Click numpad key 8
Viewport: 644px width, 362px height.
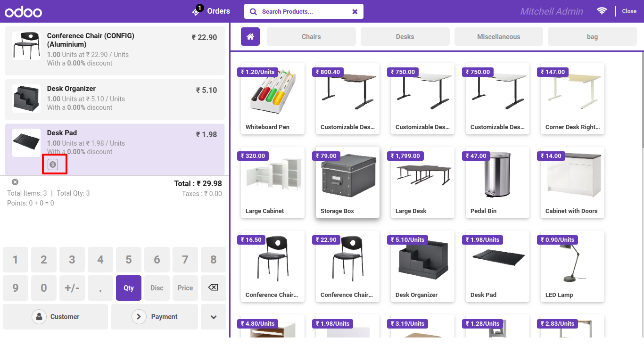[214, 259]
